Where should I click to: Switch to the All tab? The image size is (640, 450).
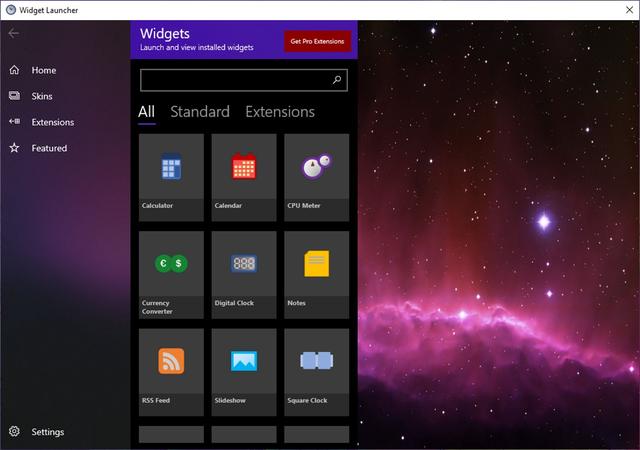point(147,111)
